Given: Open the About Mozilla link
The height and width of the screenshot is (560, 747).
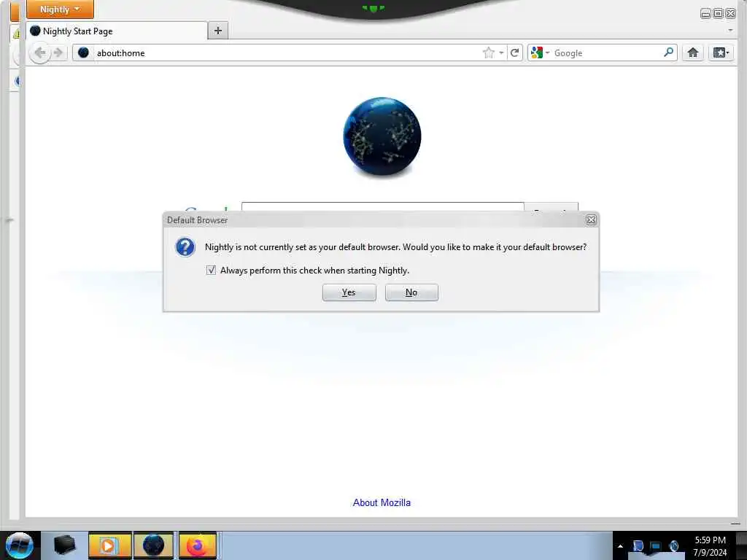Looking at the screenshot, I should point(382,503).
